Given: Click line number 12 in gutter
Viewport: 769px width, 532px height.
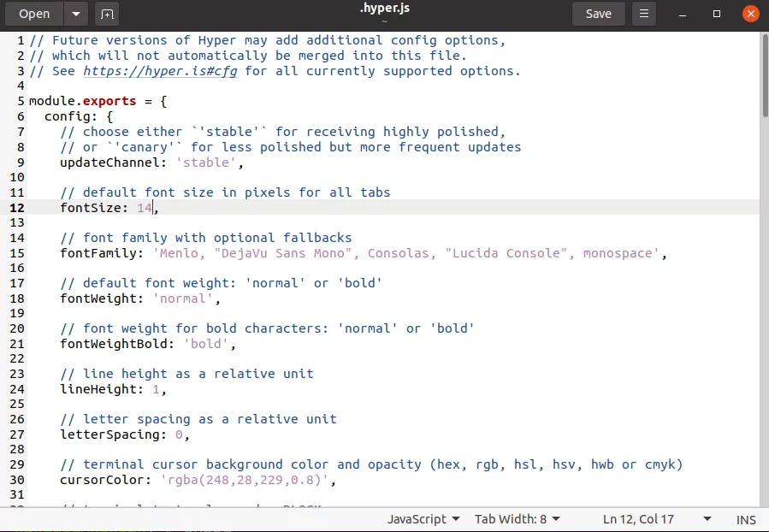Looking at the screenshot, I should (16, 208).
